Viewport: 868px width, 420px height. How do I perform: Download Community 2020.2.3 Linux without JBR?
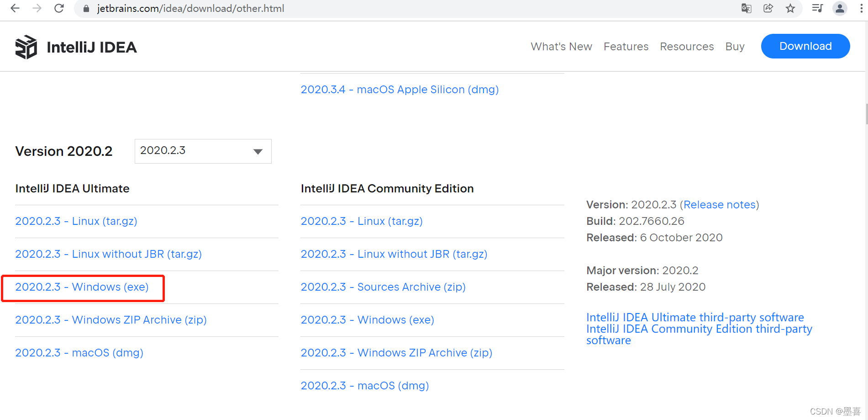click(394, 254)
